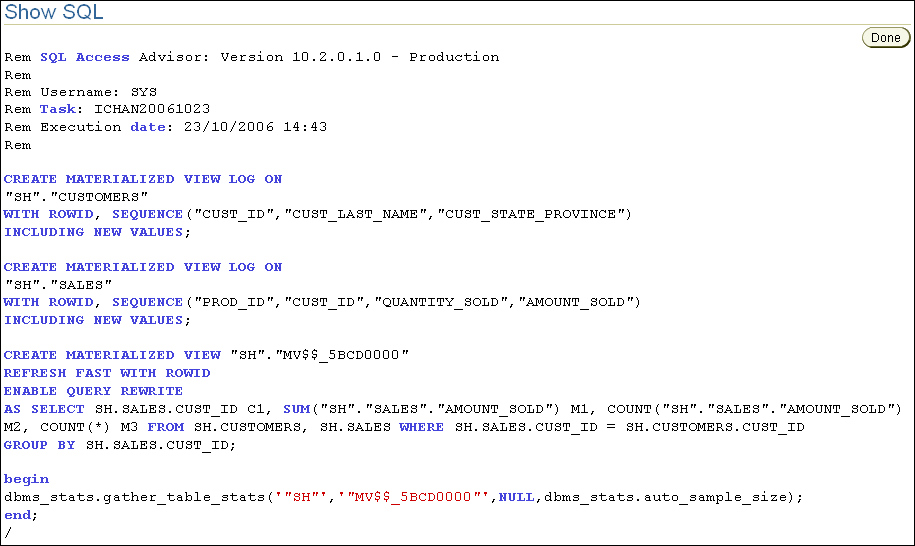Click the first INCLUDING NEW VALUES line

96,232
